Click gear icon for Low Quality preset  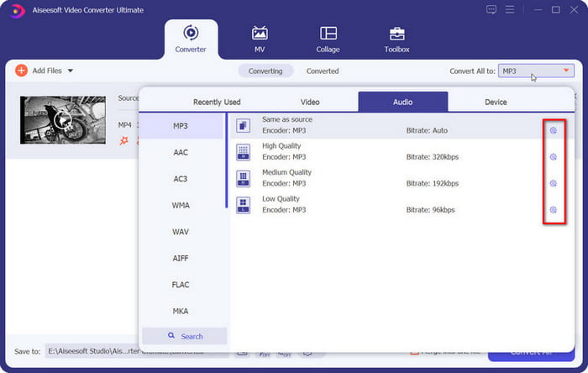coord(553,209)
